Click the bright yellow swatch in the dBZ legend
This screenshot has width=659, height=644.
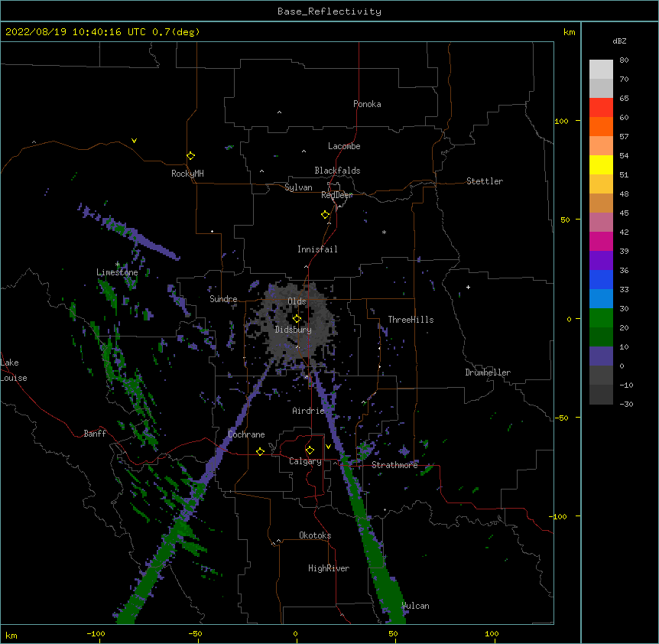601,164
